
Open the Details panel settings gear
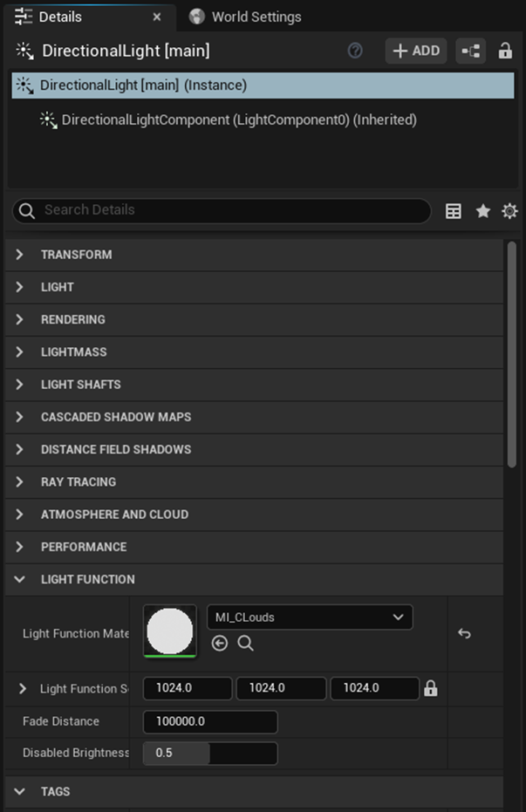point(509,210)
